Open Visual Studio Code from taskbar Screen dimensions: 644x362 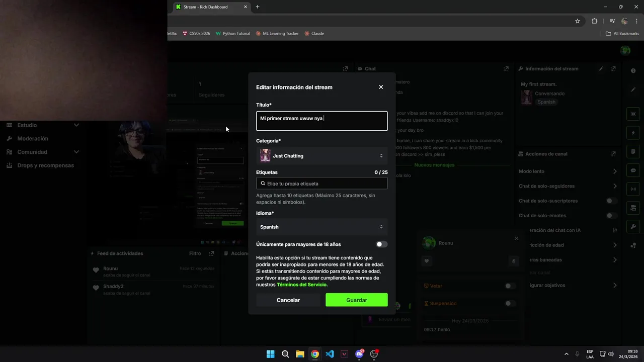330,354
